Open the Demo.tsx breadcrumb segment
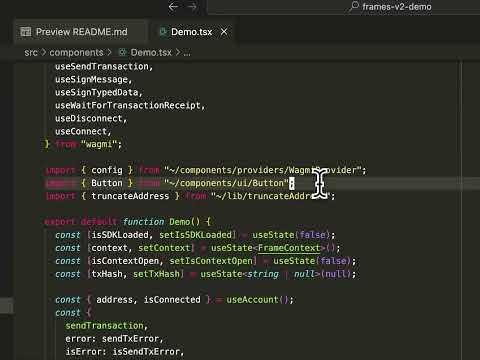 pyautogui.click(x=151, y=52)
